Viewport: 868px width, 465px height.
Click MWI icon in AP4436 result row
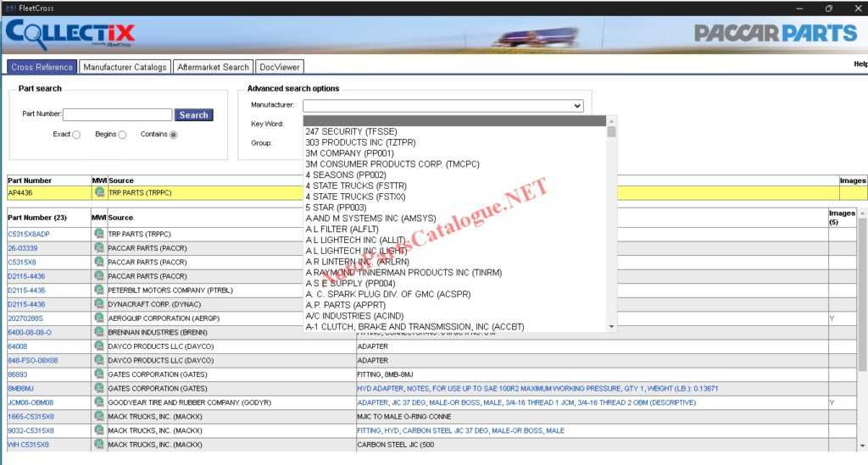[x=99, y=192]
